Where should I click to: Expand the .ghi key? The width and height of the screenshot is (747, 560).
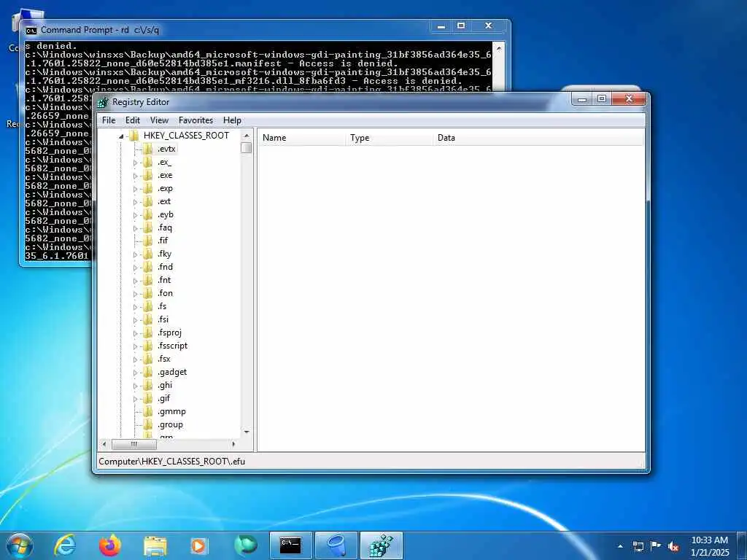point(135,386)
